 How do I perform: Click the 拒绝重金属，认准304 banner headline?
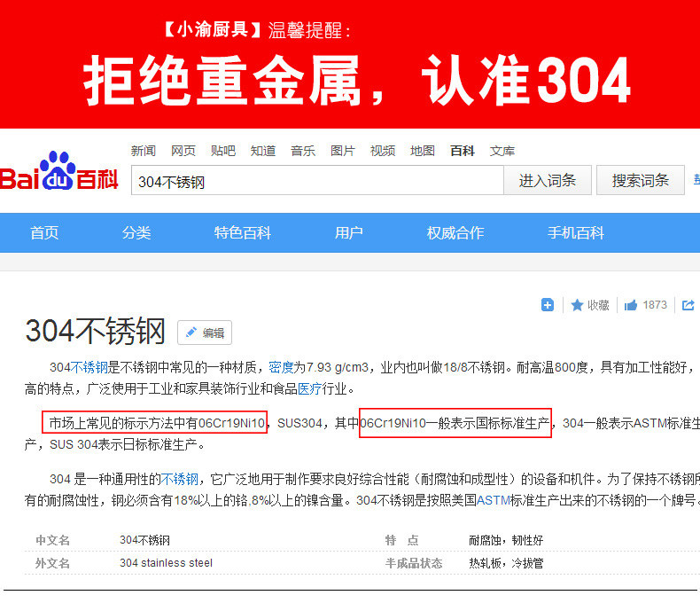click(357, 81)
